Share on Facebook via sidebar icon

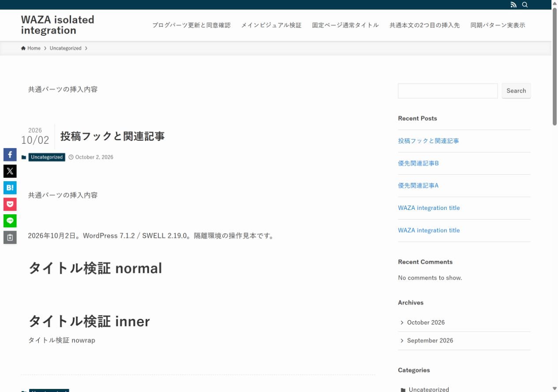click(10, 155)
